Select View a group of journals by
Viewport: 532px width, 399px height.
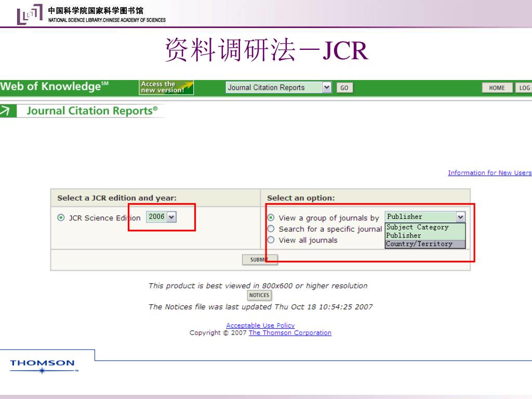[271, 218]
